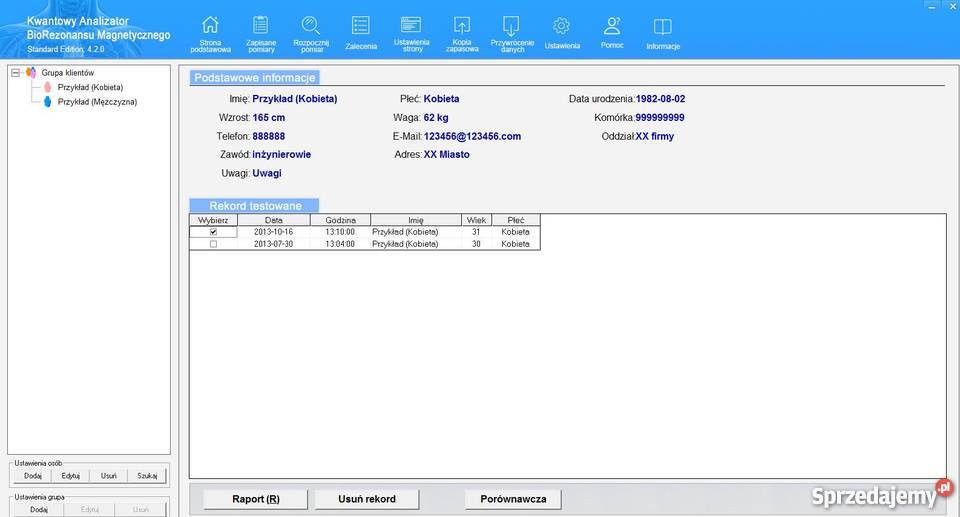960x517 pixels.
Task: Open Zapisane pomiary clipboard icon
Action: [261, 25]
